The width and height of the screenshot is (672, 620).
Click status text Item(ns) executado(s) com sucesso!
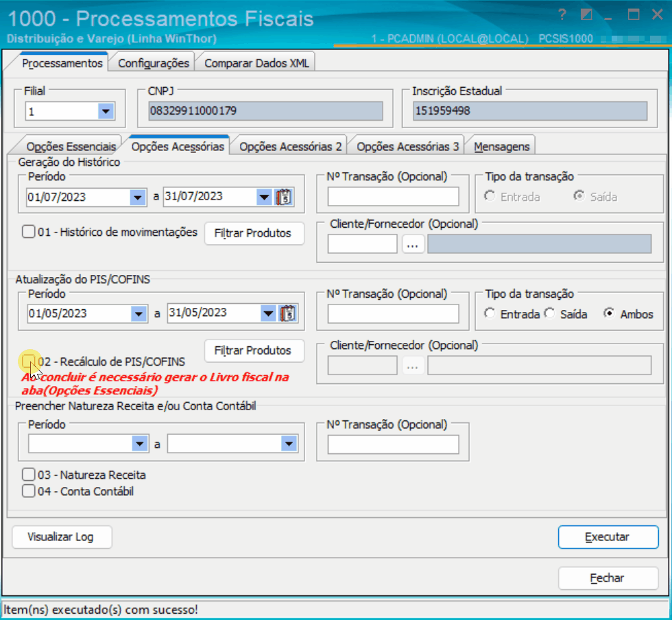101,609
